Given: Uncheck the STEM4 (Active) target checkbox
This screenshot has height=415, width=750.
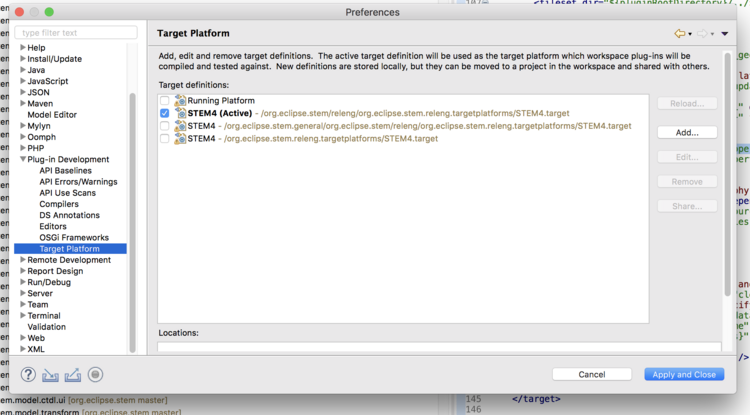Looking at the screenshot, I should click(x=165, y=114).
